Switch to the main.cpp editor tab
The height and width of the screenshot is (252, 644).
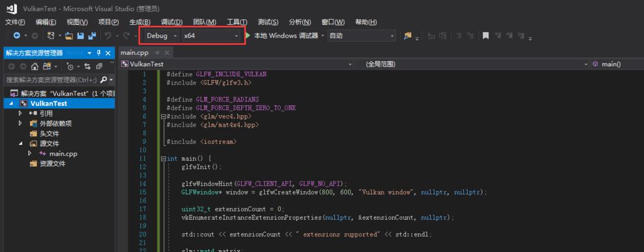coord(134,53)
